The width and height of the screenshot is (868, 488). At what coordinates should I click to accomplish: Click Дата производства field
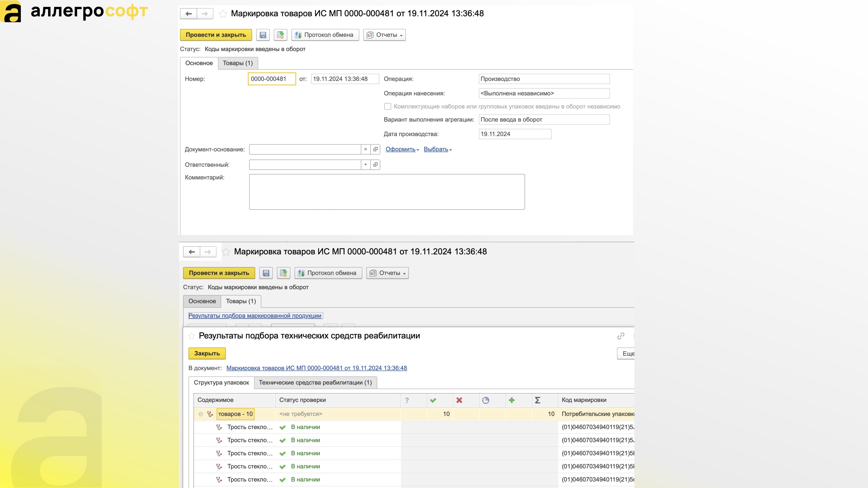[x=515, y=134]
